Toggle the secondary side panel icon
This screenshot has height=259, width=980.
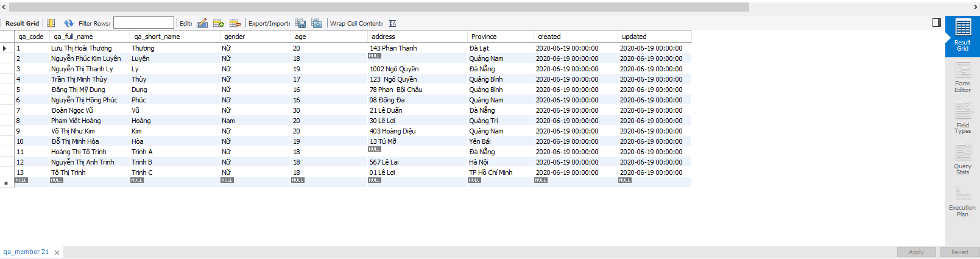[x=937, y=23]
